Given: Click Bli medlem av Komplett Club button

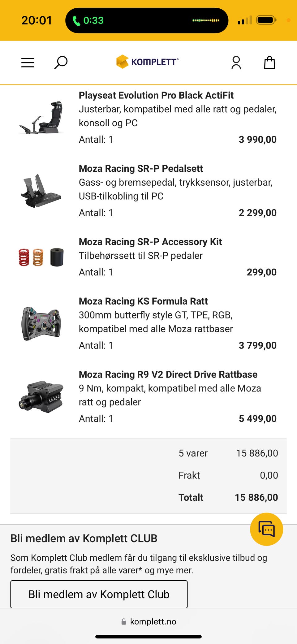Looking at the screenshot, I should pyautogui.click(x=99, y=594).
